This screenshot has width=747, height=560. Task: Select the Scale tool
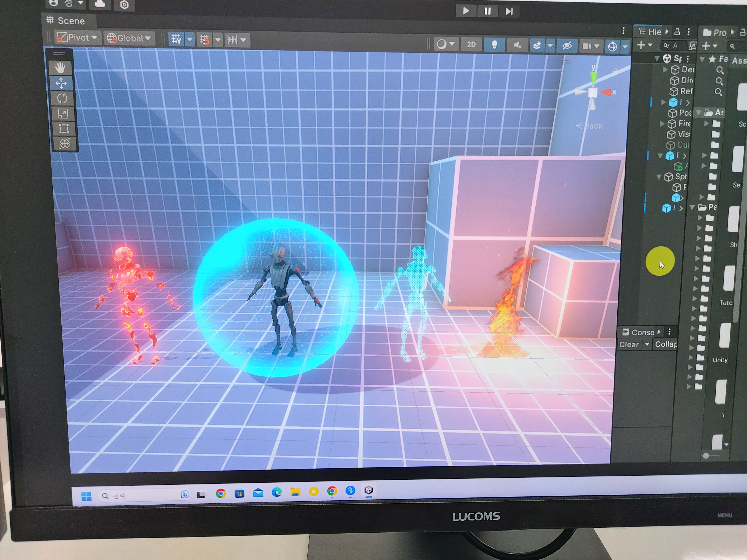pyautogui.click(x=63, y=114)
